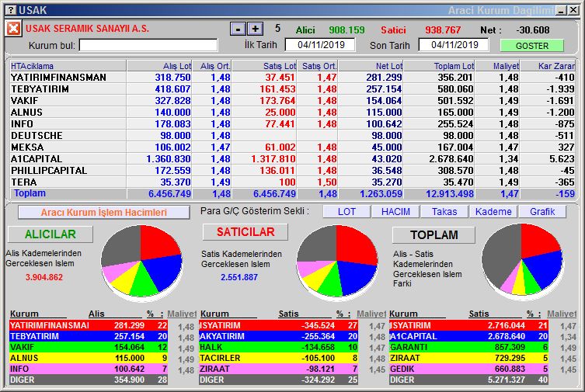
Task: Switch display to HACIM
Action: point(395,212)
